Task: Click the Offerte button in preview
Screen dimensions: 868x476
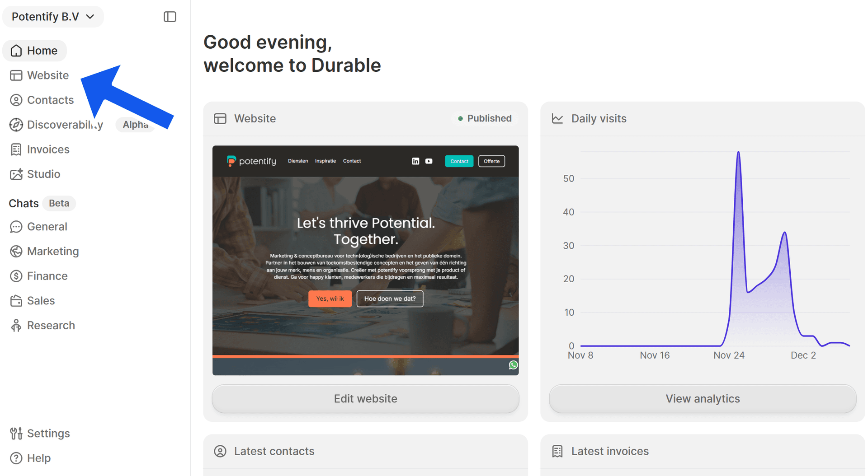Action: tap(491, 161)
